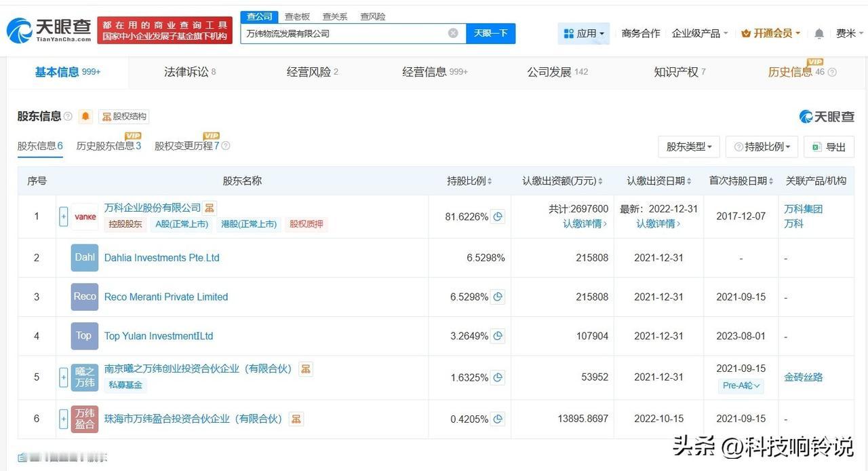Open notifications bell icon in header
The width and height of the screenshot is (868, 471).
[819, 33]
